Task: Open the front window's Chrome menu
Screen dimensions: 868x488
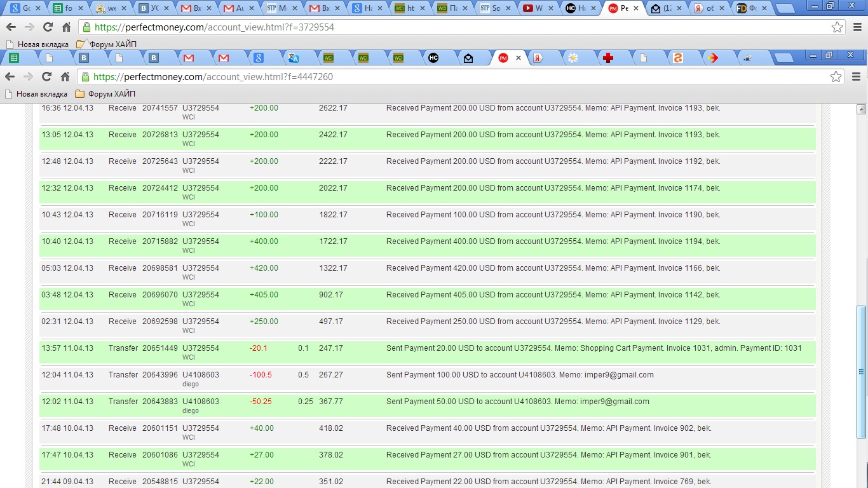Action: click(x=855, y=77)
